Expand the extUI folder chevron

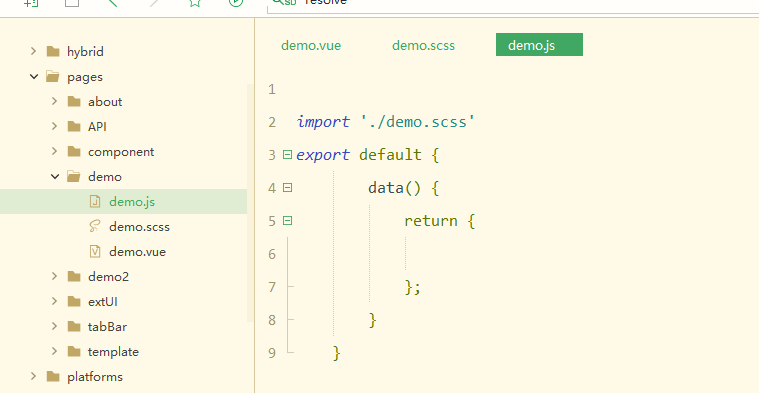click(x=54, y=301)
